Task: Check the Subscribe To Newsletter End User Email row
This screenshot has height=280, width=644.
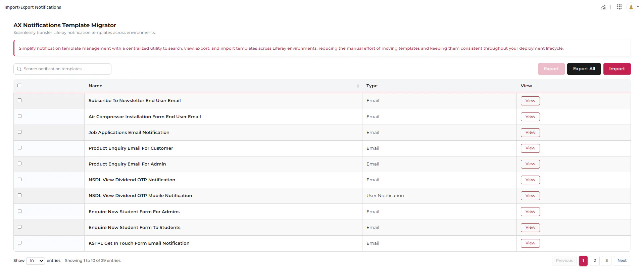Action: (x=19, y=100)
